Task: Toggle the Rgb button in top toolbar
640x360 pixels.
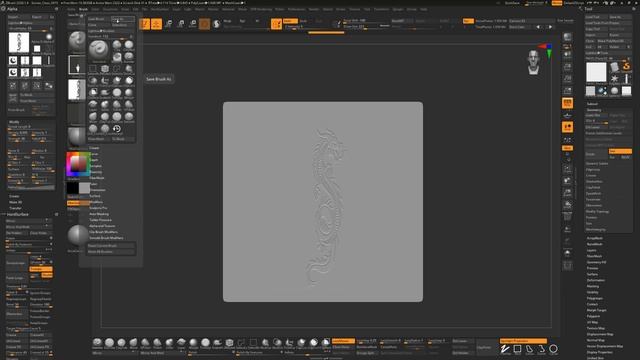Action: (242, 21)
